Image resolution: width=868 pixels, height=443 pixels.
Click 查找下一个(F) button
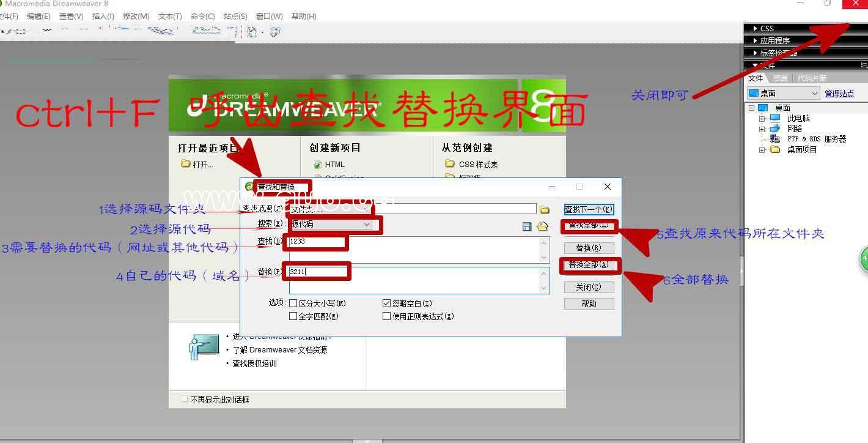pos(589,209)
